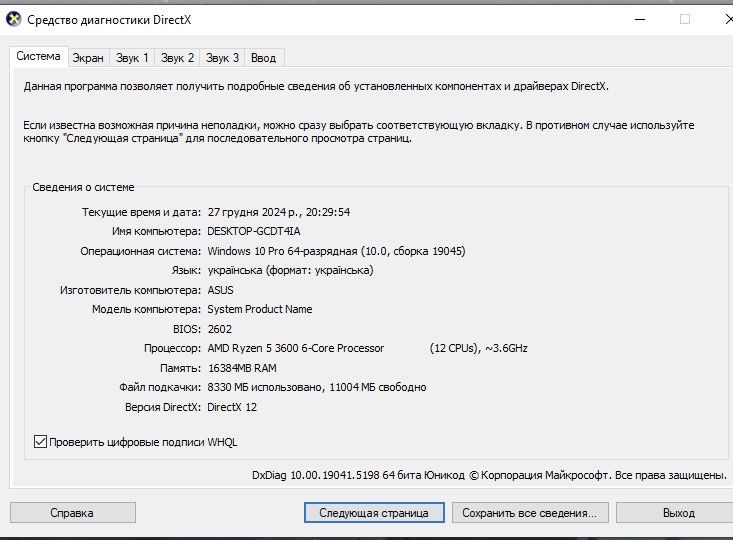Open the Экран tab
Viewport: 733px width, 540px height.
pyautogui.click(x=88, y=58)
